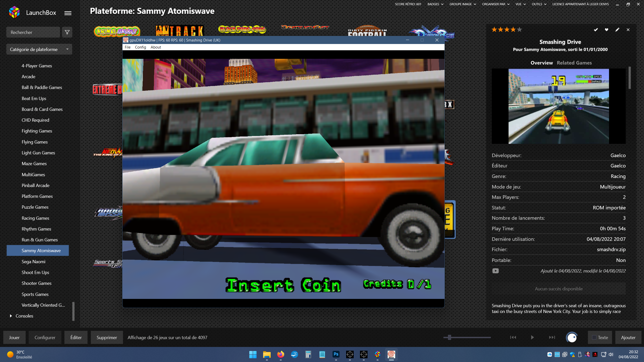
Task: Switch to the Related Games tab
Action: click(574, 63)
